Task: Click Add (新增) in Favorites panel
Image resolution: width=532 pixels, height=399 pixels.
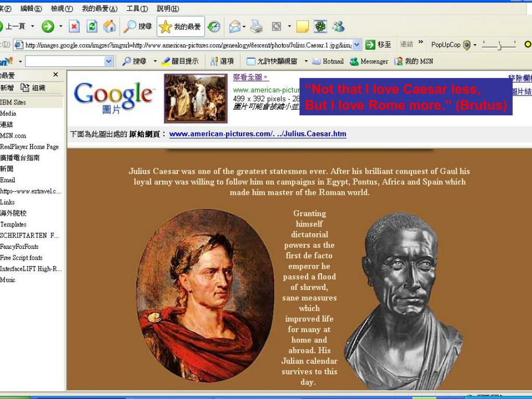Action: [7, 88]
